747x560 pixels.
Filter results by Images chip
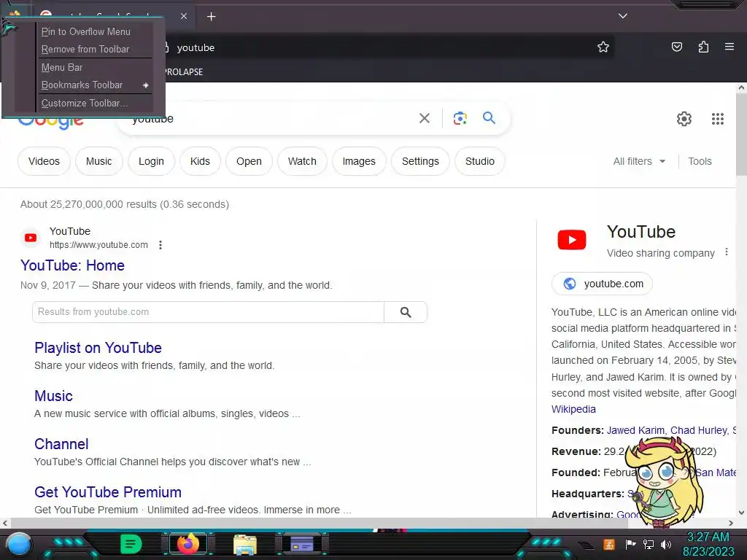[359, 161]
